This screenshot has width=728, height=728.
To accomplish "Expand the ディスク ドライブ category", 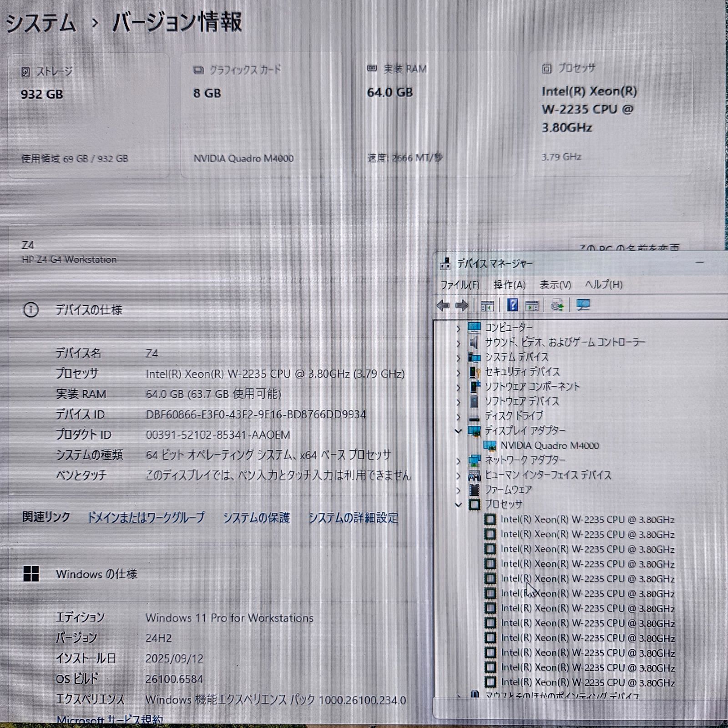I will click(458, 415).
